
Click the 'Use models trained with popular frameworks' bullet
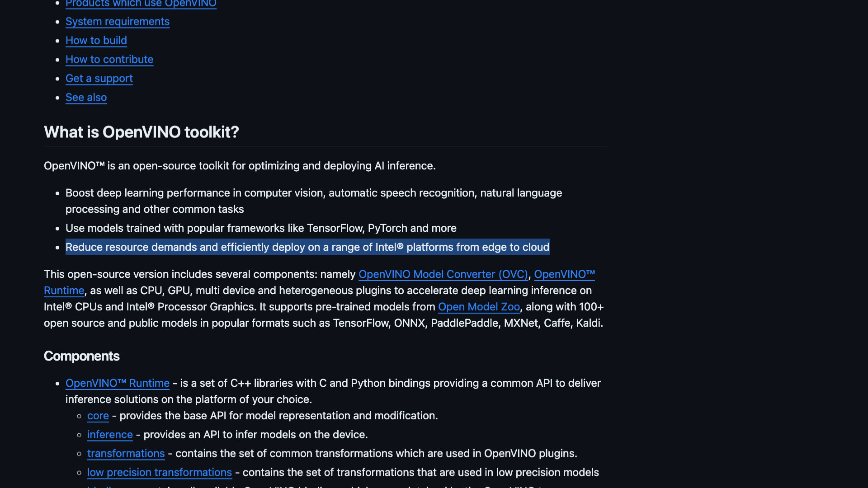point(261,228)
